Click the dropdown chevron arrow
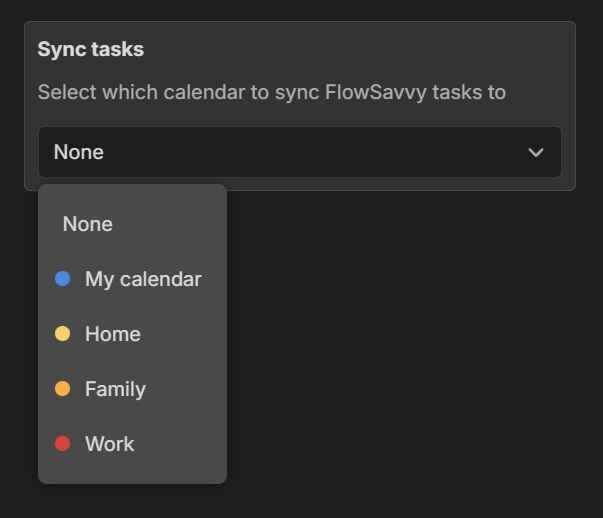 click(536, 152)
